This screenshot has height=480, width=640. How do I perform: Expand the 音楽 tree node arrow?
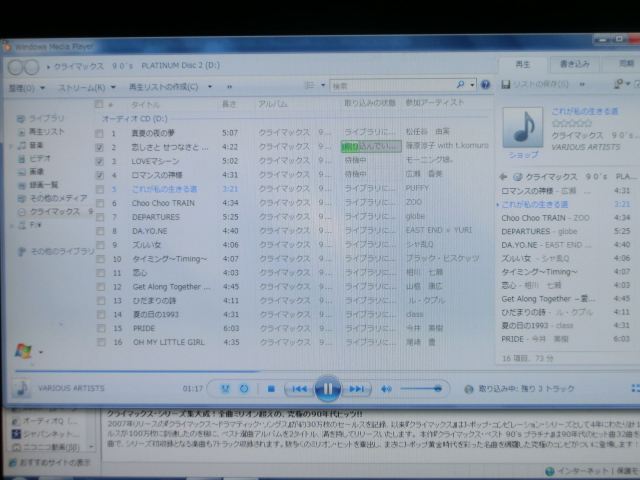click(x=12, y=145)
